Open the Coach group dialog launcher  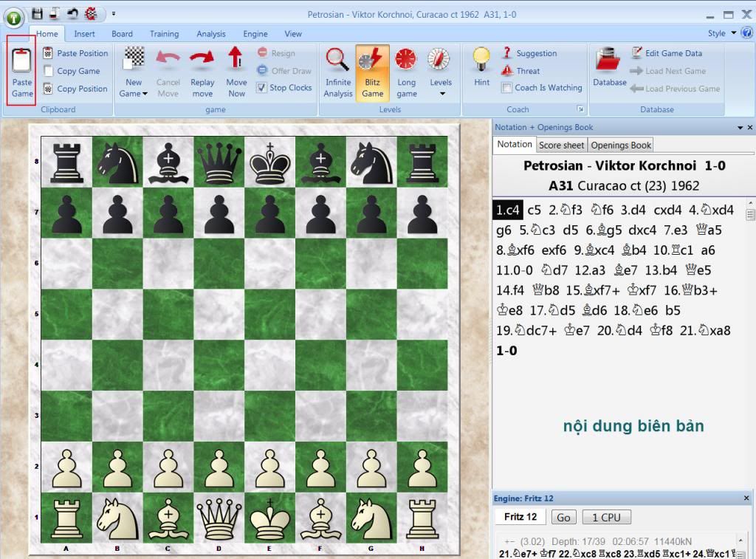580,109
